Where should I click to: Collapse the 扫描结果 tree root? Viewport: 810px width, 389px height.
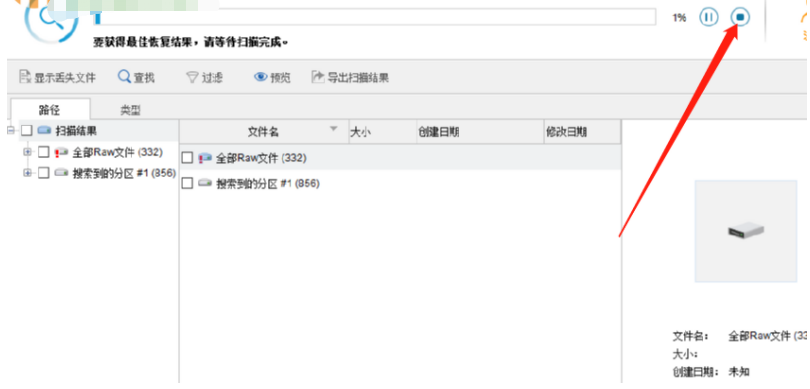11,131
